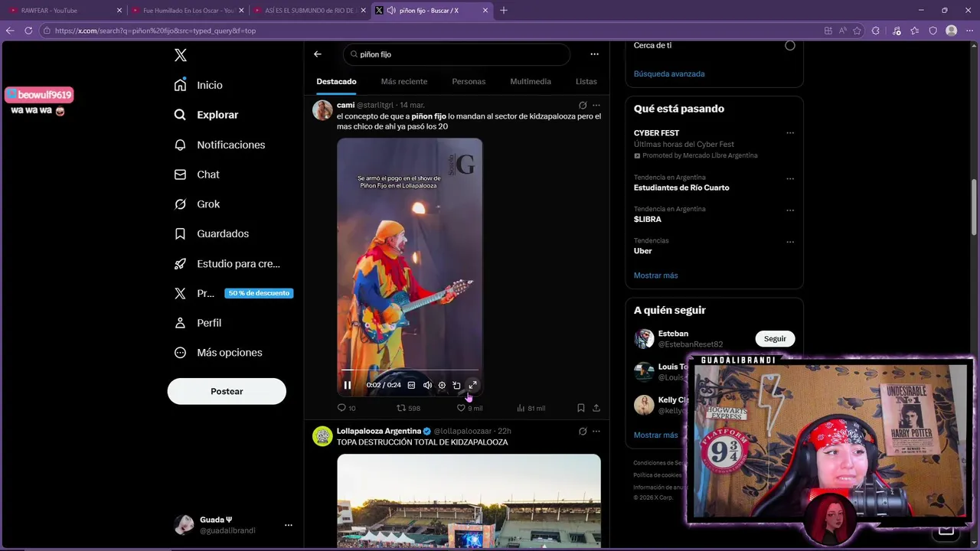The width and height of the screenshot is (980, 551).
Task: Switch to Más reciente tab
Action: (404, 82)
